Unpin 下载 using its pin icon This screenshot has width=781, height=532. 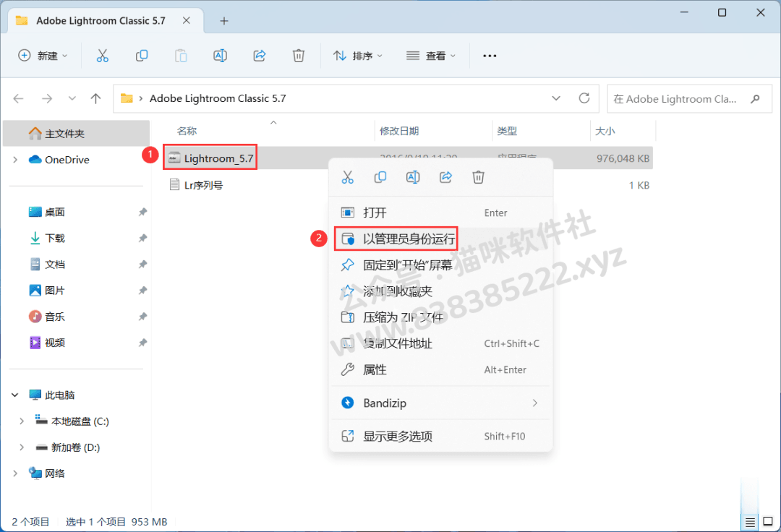tap(142, 238)
